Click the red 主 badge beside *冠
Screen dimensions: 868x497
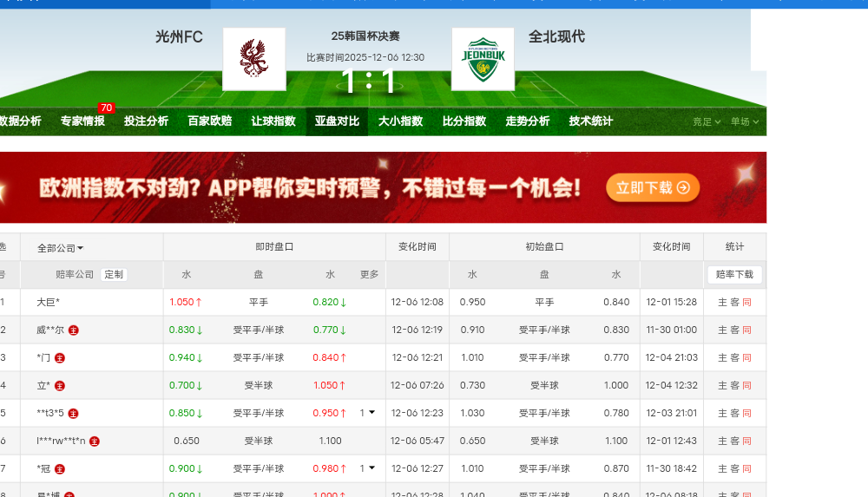[x=60, y=469]
